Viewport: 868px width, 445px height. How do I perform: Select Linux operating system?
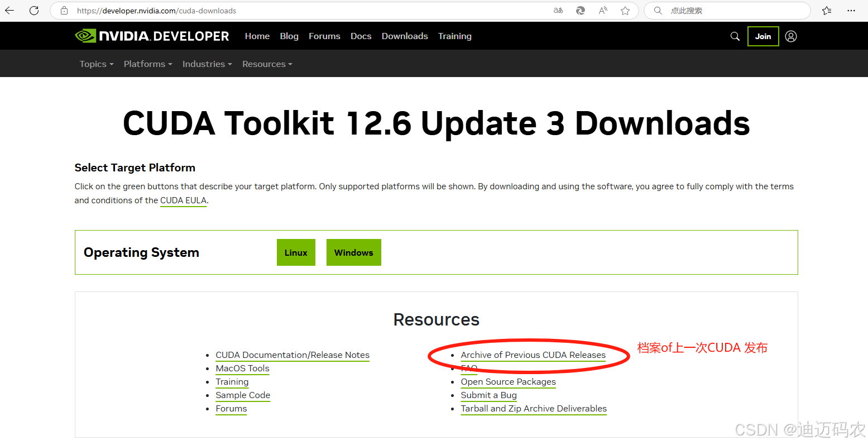tap(296, 252)
